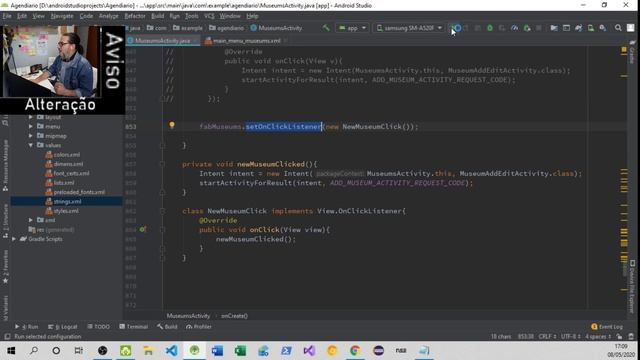Open the app run configuration dropdown
The width and height of the screenshot is (640, 360).
pyautogui.click(x=352, y=28)
